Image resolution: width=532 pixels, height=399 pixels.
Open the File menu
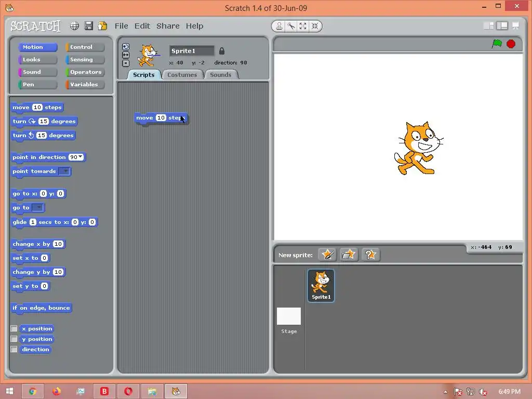pos(122,26)
